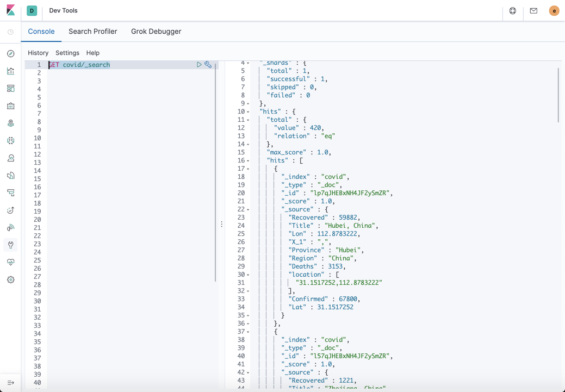Open the Discover compass icon in sidebar
565x392 pixels.
coord(10,53)
